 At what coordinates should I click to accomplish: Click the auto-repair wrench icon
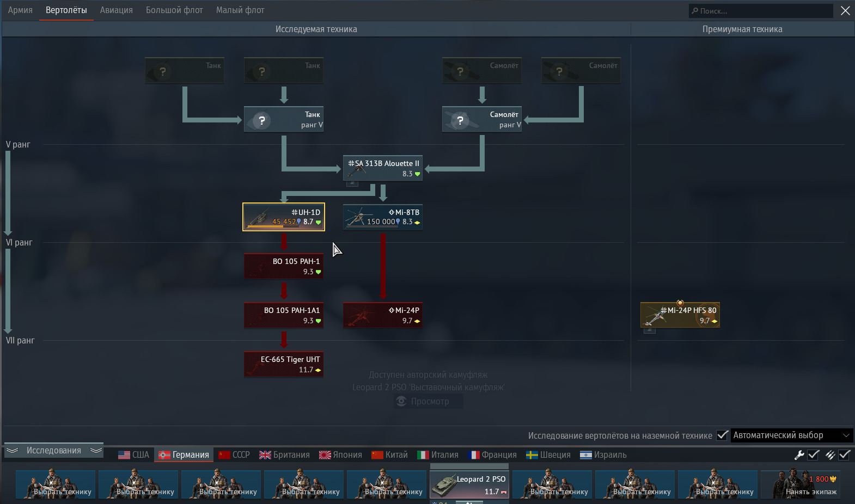pyautogui.click(x=799, y=454)
